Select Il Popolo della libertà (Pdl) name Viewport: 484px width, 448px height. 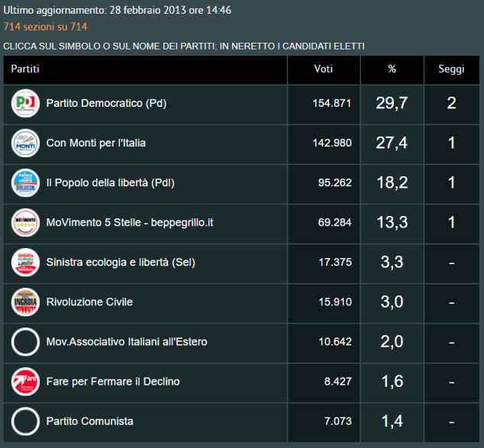111,182
